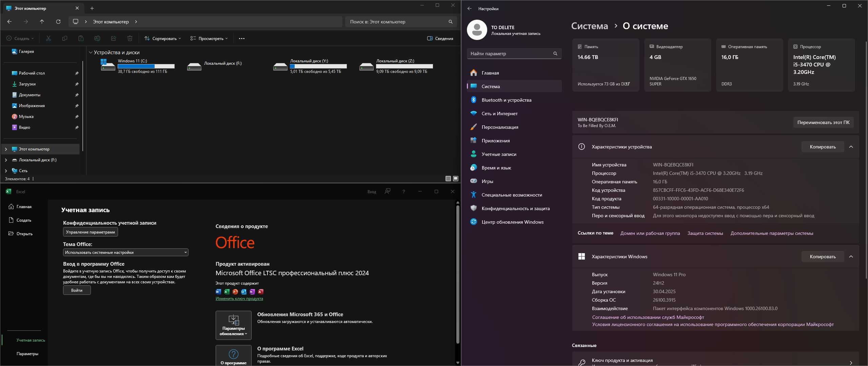
Task: Click the Delete trash icon in Explorer
Action: tap(130, 38)
